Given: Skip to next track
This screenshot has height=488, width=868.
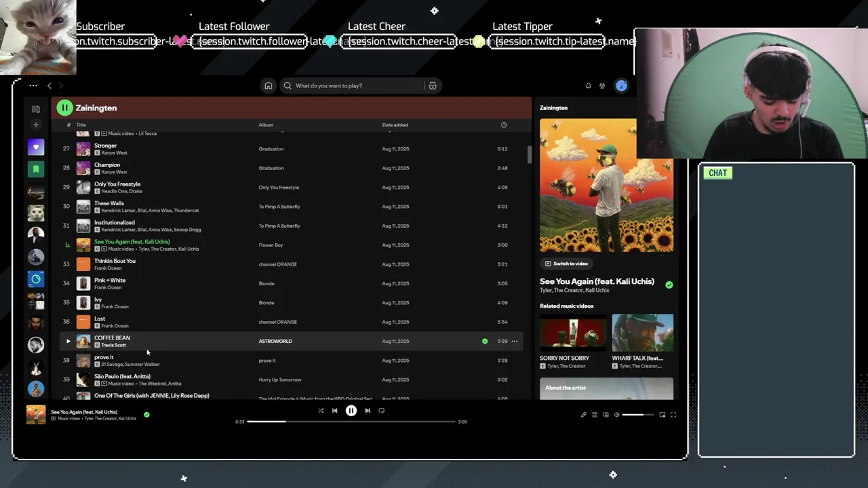Looking at the screenshot, I should [368, 411].
